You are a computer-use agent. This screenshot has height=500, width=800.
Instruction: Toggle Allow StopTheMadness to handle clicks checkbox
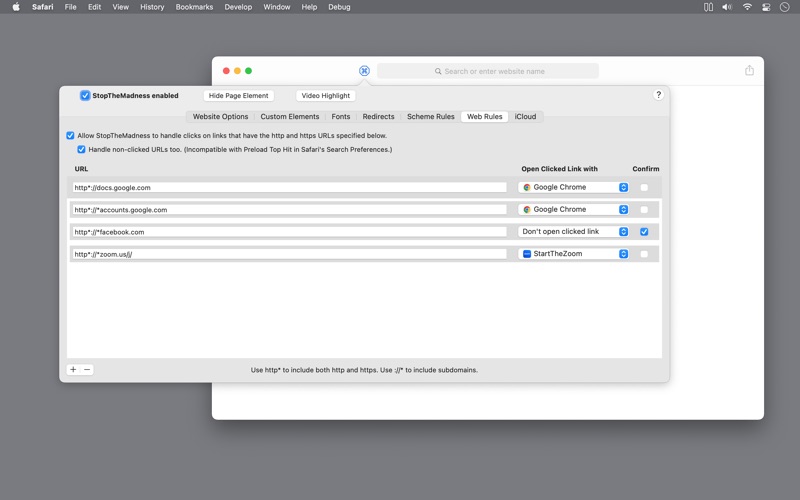pyautogui.click(x=70, y=136)
